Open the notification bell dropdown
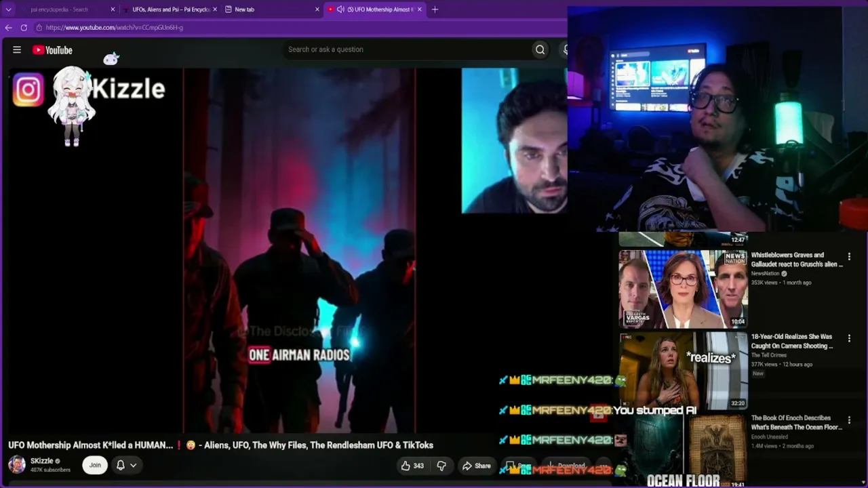868x488 pixels. [x=126, y=465]
